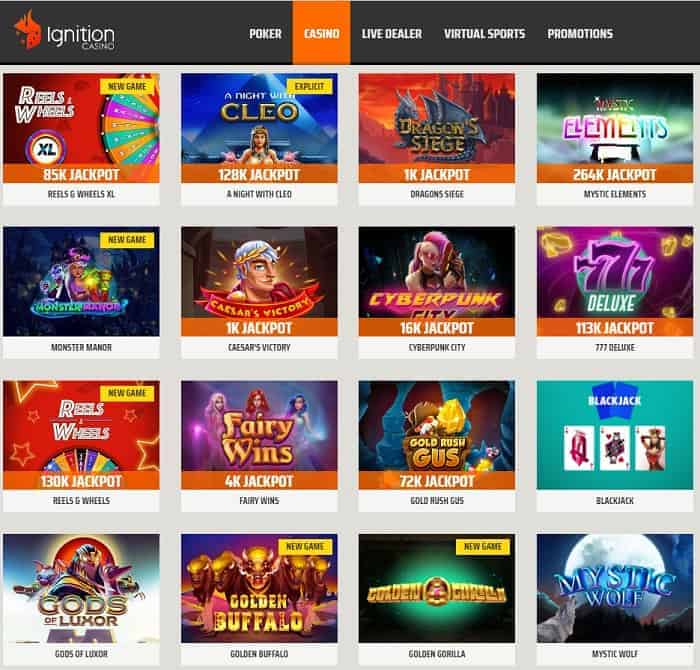Select 777 Deluxe game thumbnail
Viewport: 700px width, 670px height.
click(615, 281)
